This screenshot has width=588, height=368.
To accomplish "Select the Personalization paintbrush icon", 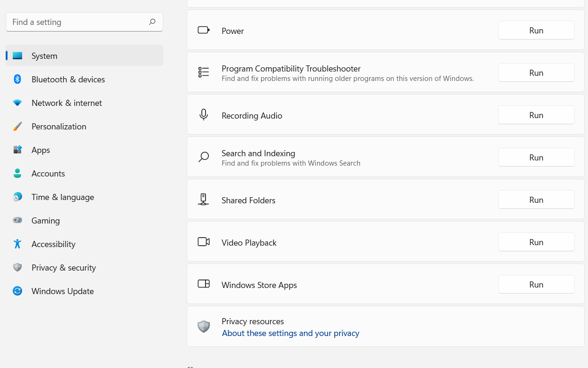I will point(17,126).
